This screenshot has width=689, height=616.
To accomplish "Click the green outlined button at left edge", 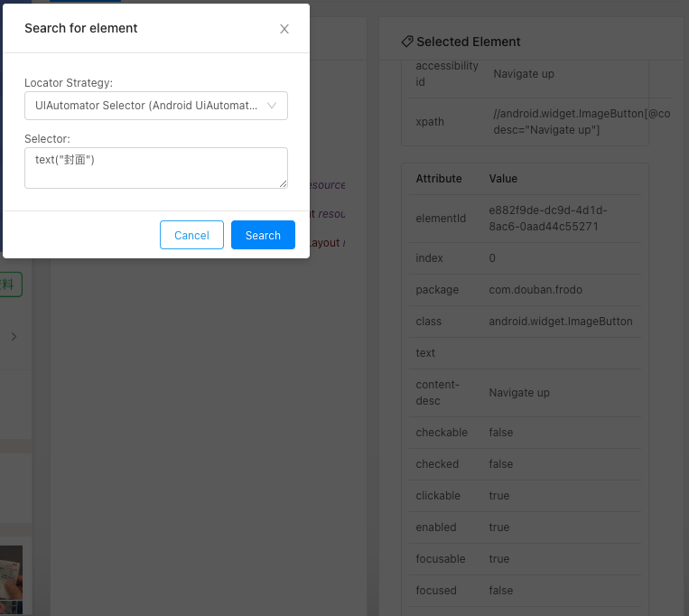I will [x=11, y=285].
